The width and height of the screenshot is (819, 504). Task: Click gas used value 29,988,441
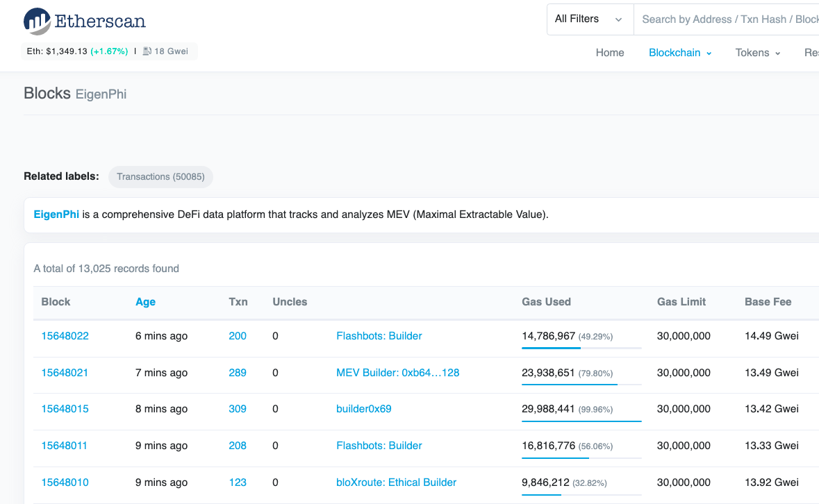click(x=549, y=409)
